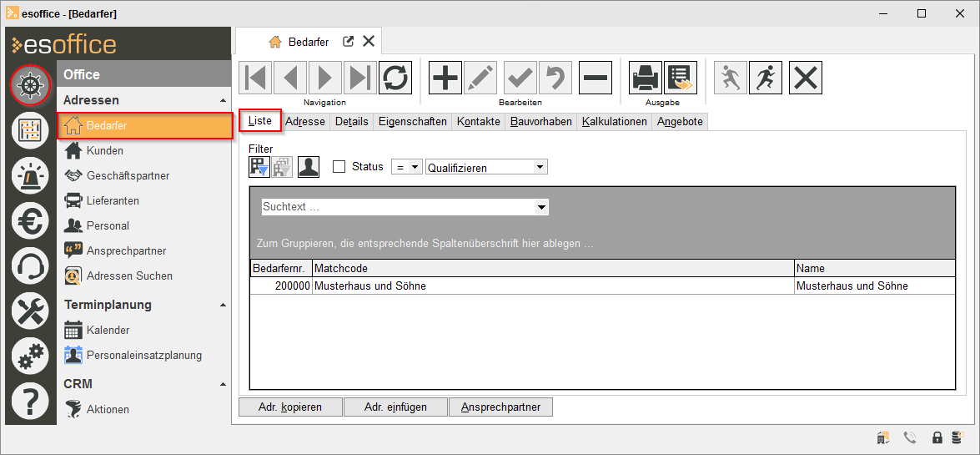Image resolution: width=980 pixels, height=455 pixels.
Task: Open the wrench and screwdriver module icon
Action: (29, 311)
